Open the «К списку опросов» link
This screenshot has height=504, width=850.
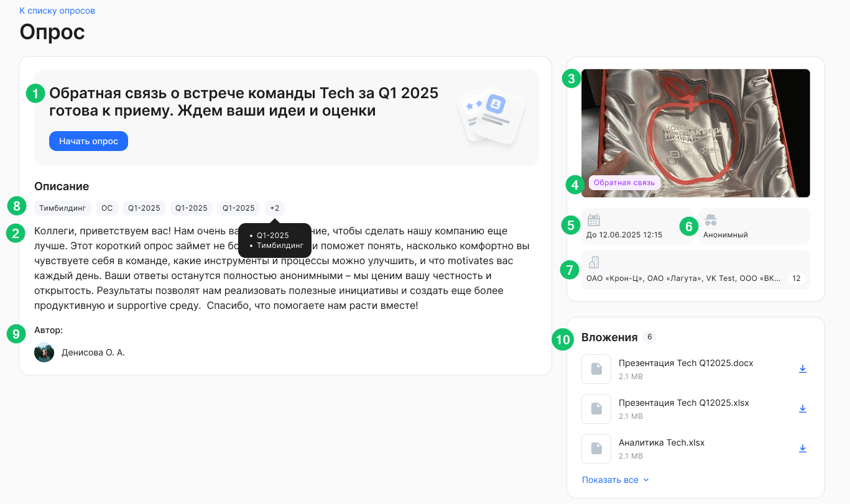(57, 10)
